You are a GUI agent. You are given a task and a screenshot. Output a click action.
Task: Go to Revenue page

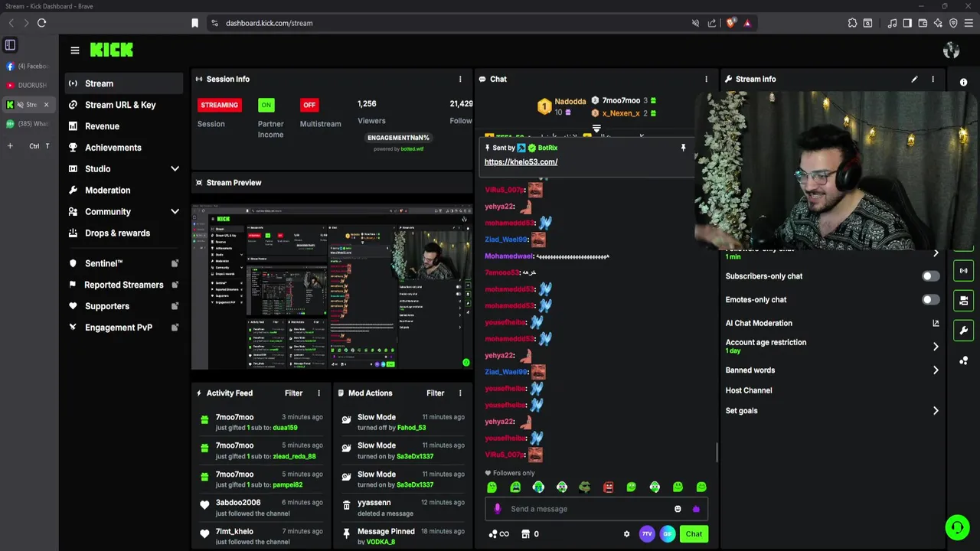coord(124,126)
